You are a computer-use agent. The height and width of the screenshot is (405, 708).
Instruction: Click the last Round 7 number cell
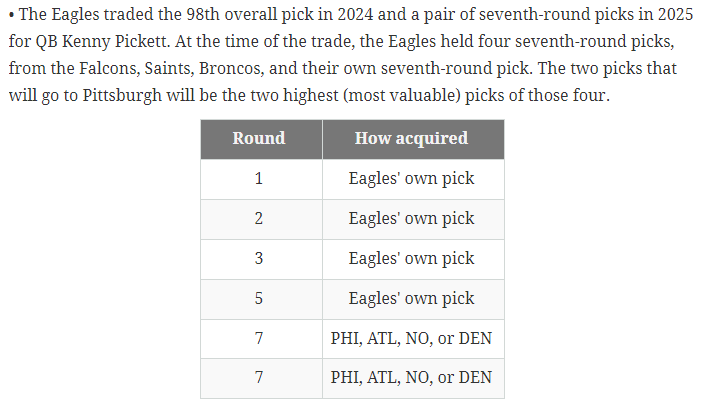[x=259, y=378]
